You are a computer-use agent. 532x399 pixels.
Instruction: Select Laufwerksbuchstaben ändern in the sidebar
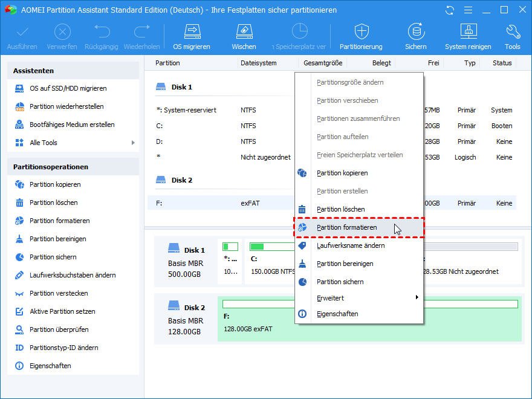coord(73,275)
